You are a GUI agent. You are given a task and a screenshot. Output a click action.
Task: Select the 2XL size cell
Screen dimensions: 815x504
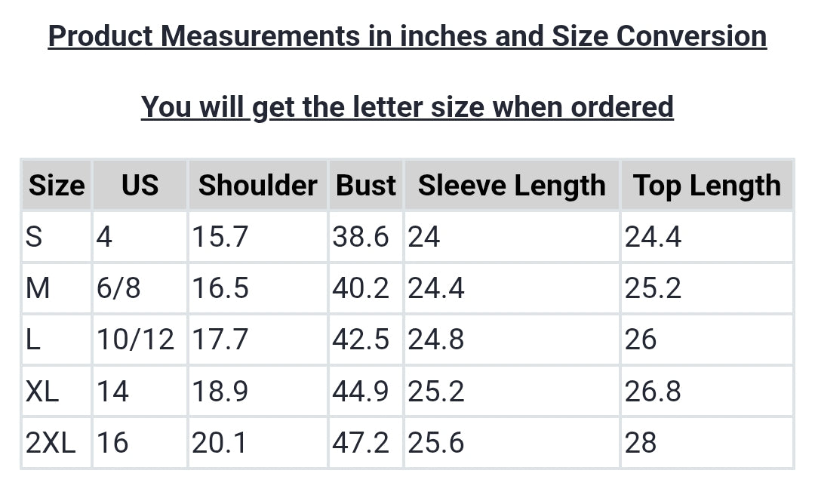[x=51, y=443]
